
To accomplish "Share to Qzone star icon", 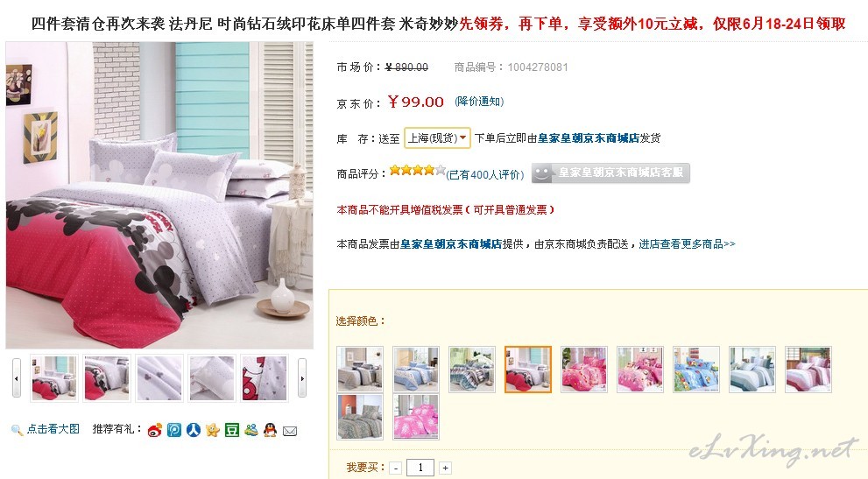I will tap(213, 430).
